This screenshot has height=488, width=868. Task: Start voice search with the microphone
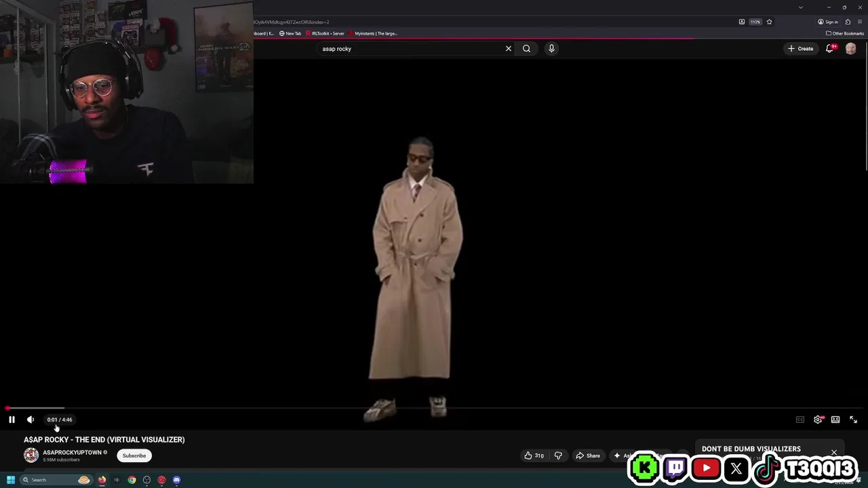[x=551, y=49]
